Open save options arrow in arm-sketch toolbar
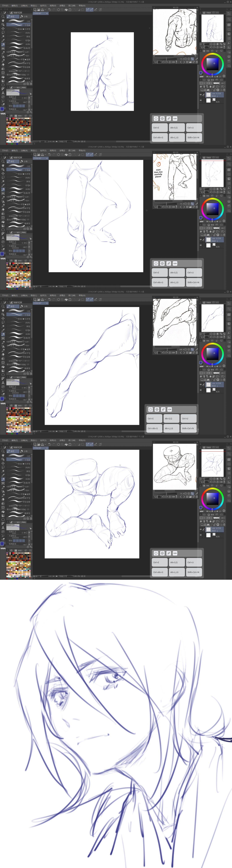Image resolution: width=232 pixels, height=868 pixels. [45, 10]
